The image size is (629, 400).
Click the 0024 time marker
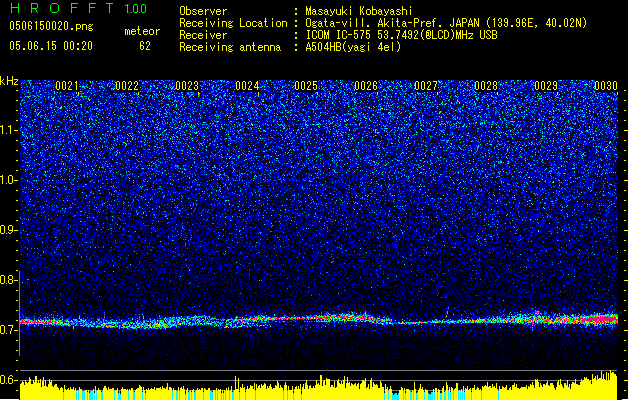tap(247, 86)
